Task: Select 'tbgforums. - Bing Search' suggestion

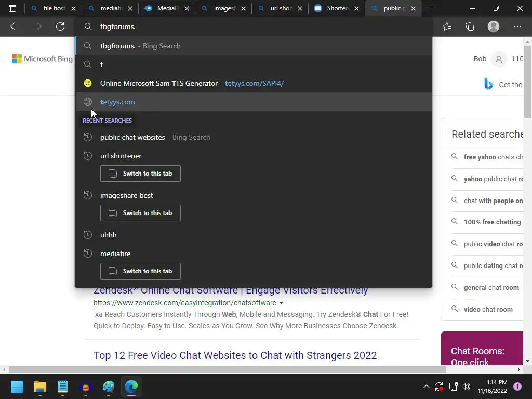Action: 254,46
